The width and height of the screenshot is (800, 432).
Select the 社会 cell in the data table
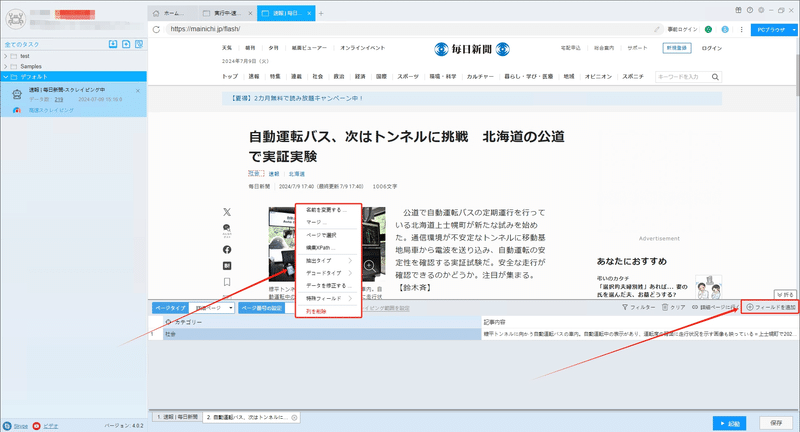click(x=322, y=334)
